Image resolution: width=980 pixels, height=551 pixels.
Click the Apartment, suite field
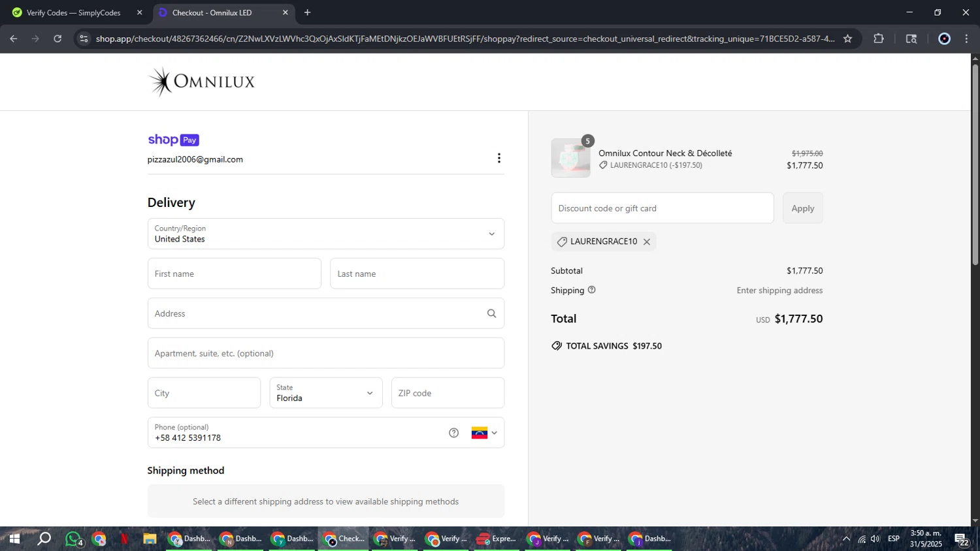pos(326,353)
